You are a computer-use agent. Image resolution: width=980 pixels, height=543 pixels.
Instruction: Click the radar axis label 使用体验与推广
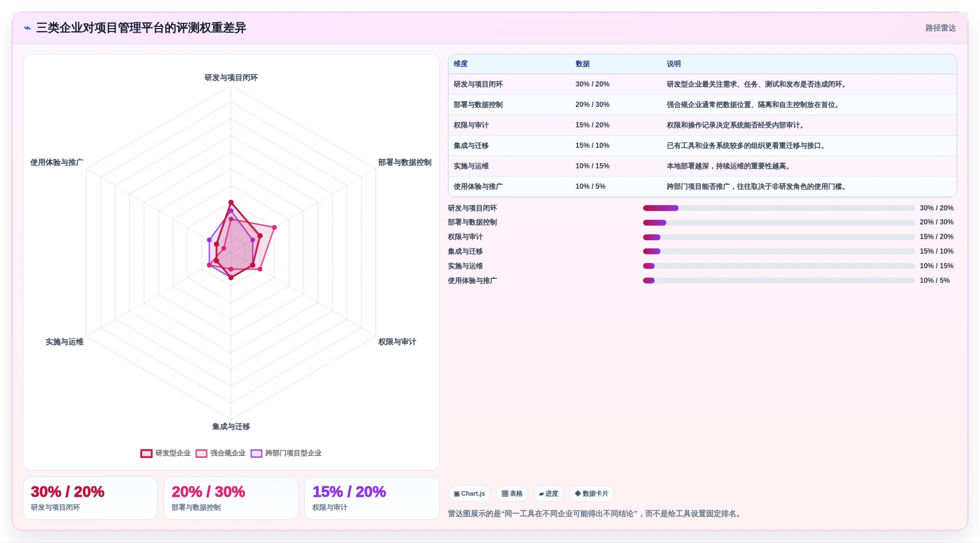coord(57,162)
